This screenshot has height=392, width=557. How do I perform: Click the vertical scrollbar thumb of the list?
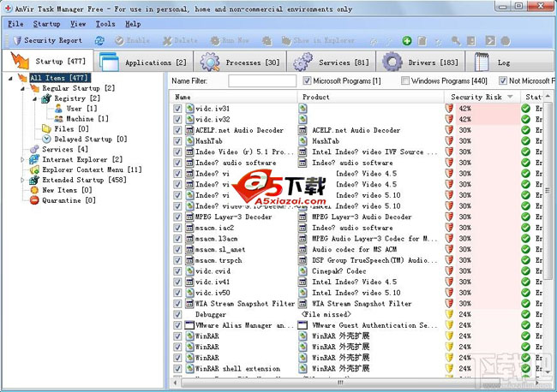[x=548, y=190]
